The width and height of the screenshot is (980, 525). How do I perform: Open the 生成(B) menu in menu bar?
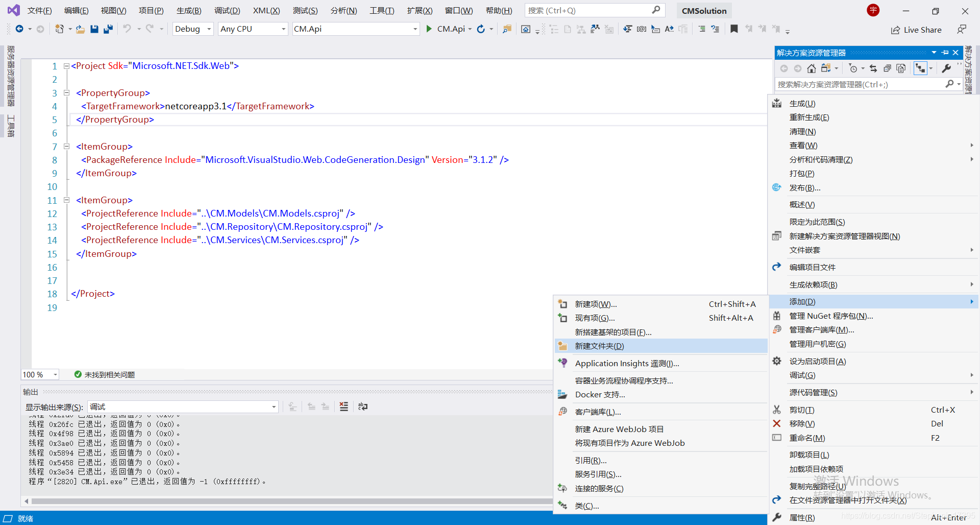coord(189,11)
